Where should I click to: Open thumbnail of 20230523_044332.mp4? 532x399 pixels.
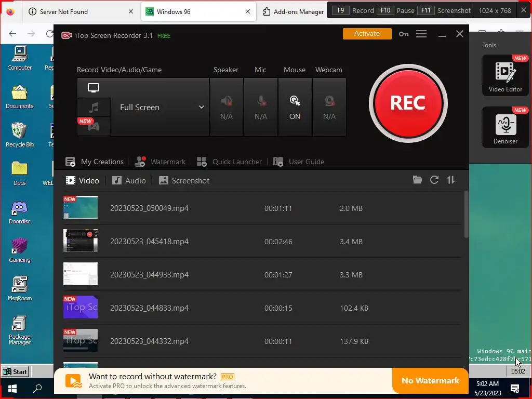tap(81, 340)
